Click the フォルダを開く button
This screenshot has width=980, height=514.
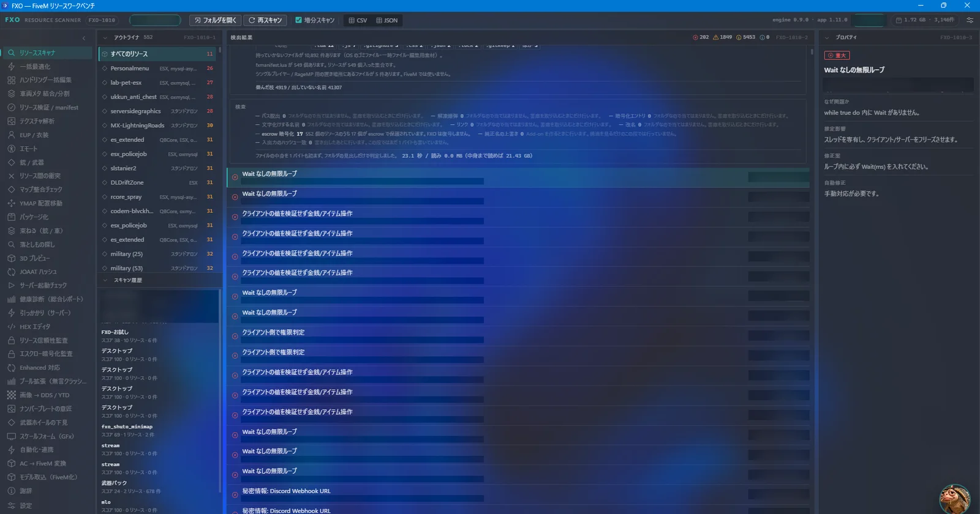tap(215, 20)
